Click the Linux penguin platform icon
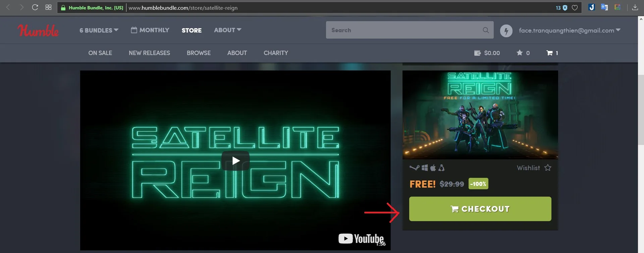 coord(441,168)
